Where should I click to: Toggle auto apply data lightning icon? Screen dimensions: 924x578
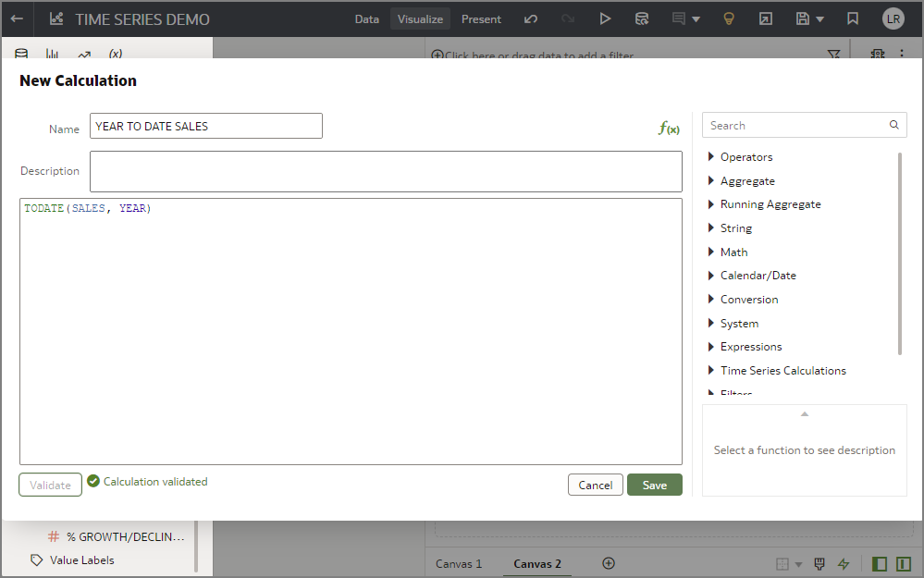pyautogui.click(x=844, y=564)
